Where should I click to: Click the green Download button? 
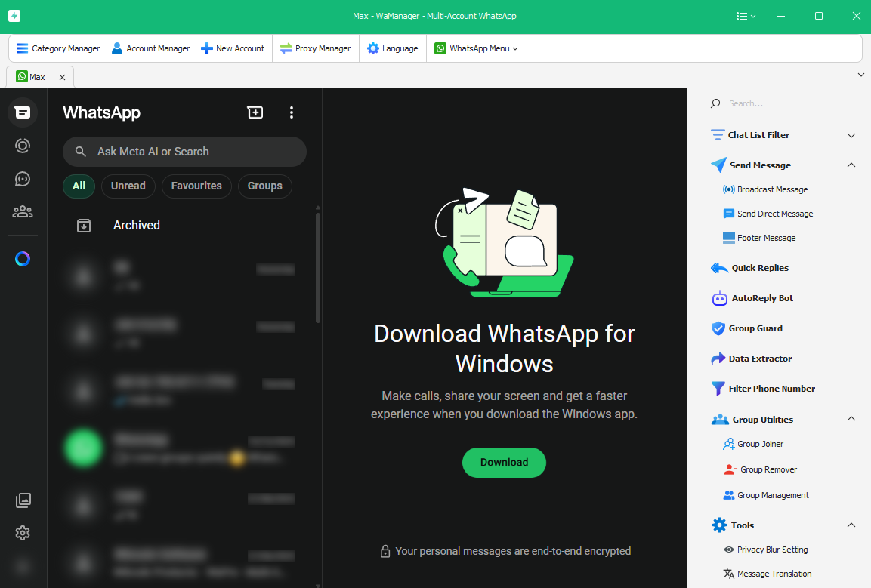504,462
